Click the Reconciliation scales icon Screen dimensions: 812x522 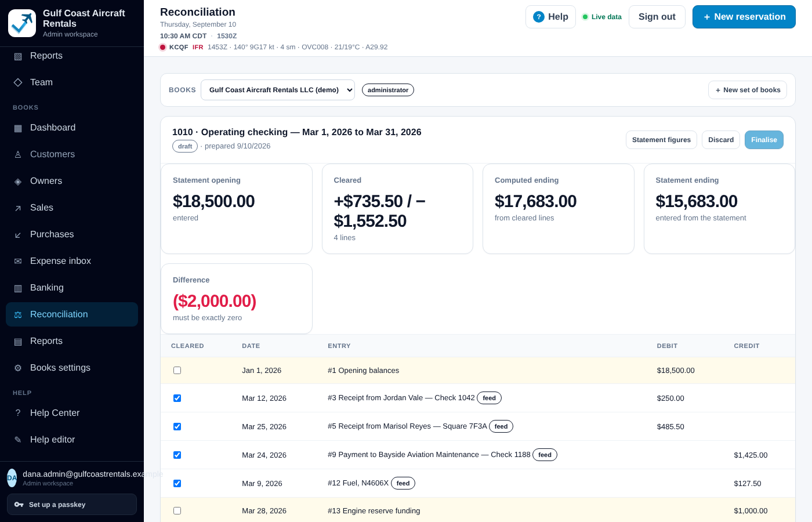click(x=18, y=315)
